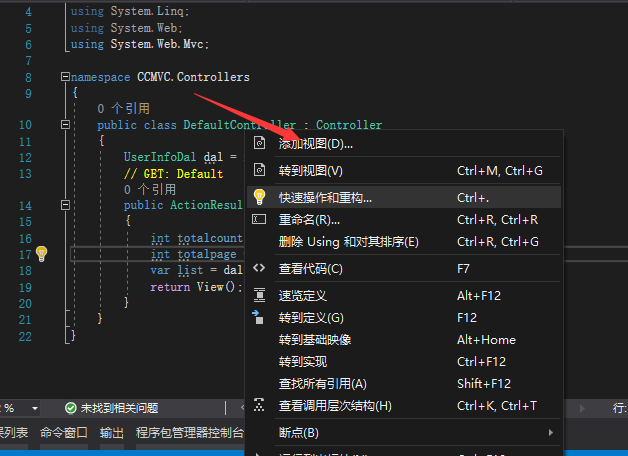Switch to the 命令窗口 tab
628x456 pixels.
(x=64, y=432)
